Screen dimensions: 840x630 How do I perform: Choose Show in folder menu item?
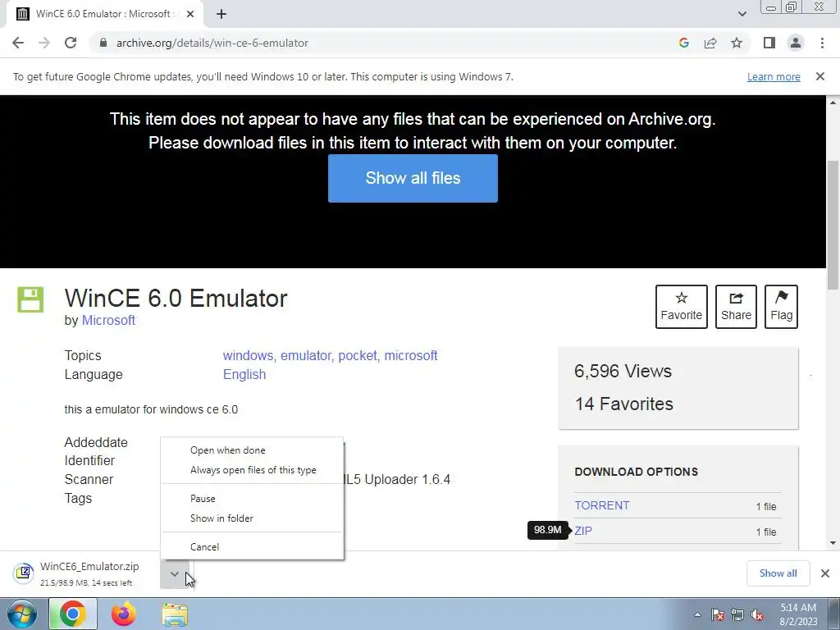(x=252, y=518)
